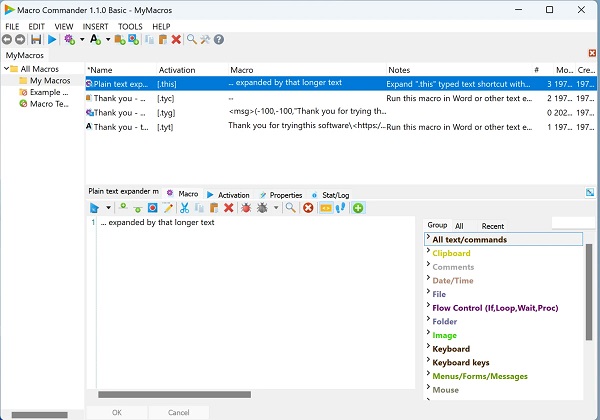
Task: Open the TOOLS menu
Action: pyautogui.click(x=130, y=25)
